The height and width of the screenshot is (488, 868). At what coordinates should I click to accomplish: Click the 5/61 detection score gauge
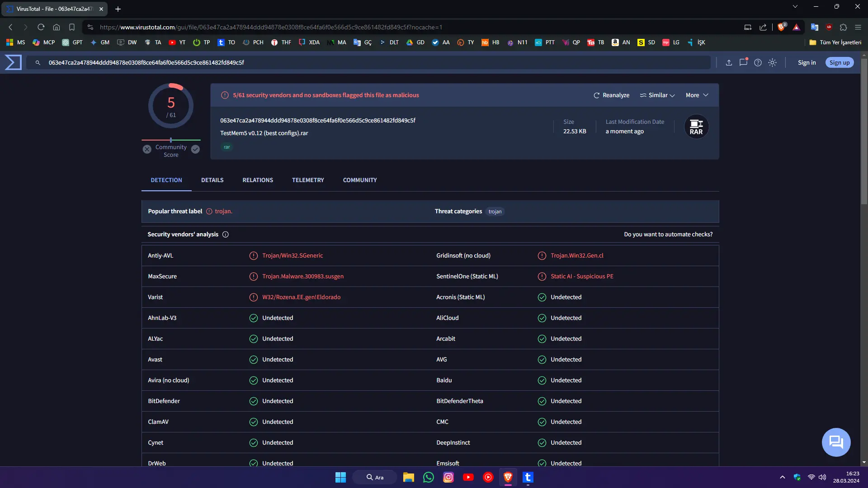[171, 106]
